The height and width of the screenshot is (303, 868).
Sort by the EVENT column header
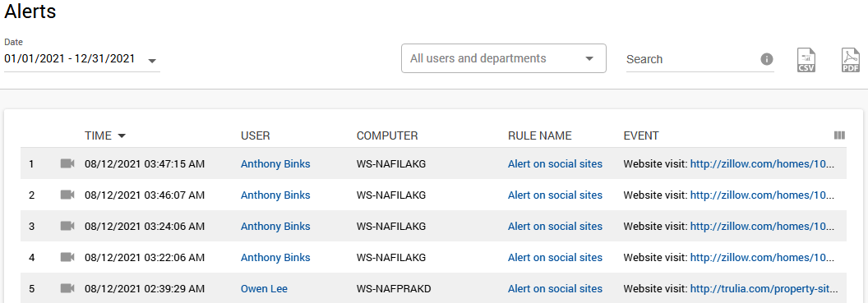(641, 135)
